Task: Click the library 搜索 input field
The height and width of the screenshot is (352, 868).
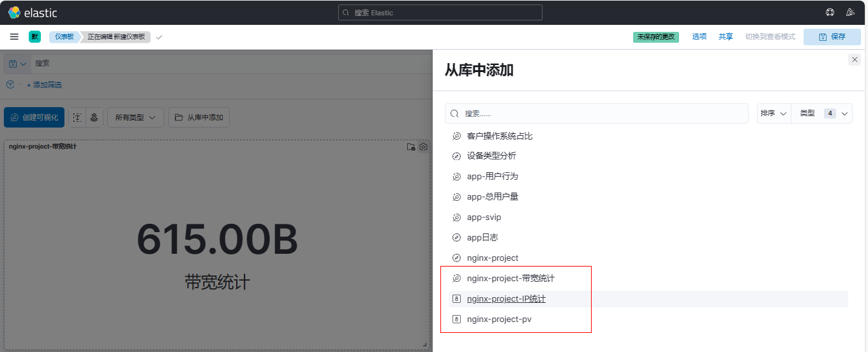Action: [x=597, y=114]
